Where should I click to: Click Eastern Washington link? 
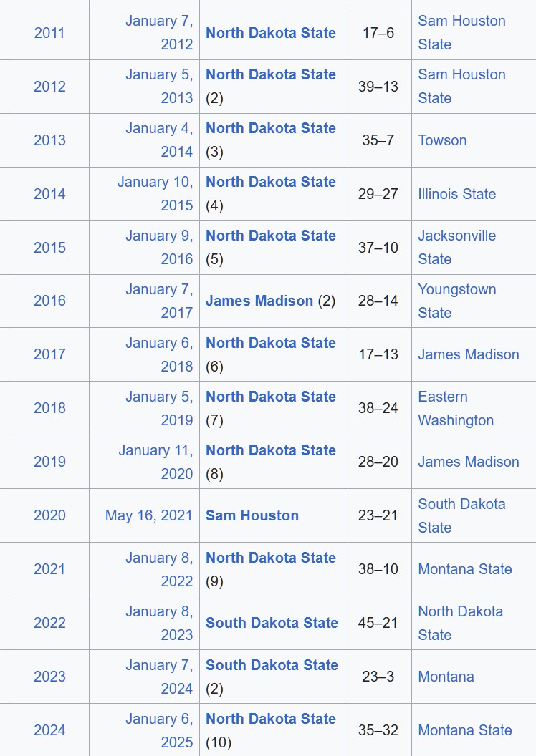pos(456,408)
